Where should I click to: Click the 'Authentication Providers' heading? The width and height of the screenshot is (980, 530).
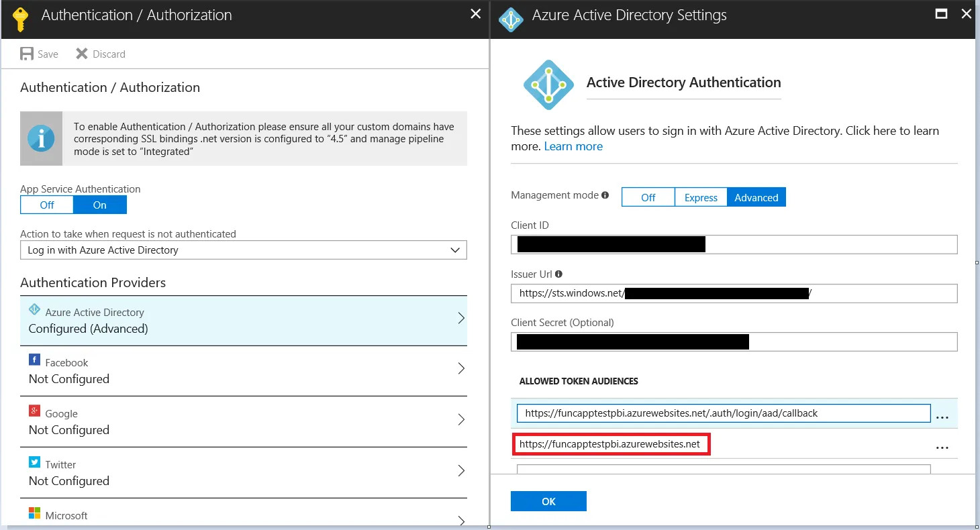[93, 282]
